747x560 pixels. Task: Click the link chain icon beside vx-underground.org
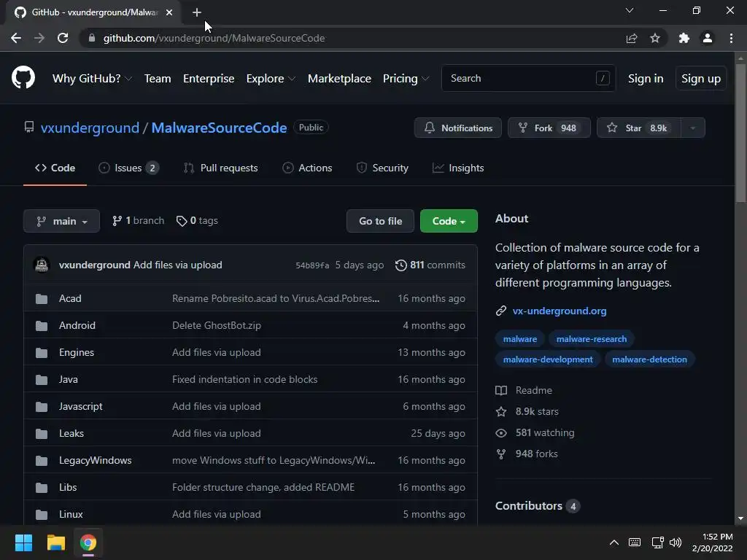click(x=500, y=311)
